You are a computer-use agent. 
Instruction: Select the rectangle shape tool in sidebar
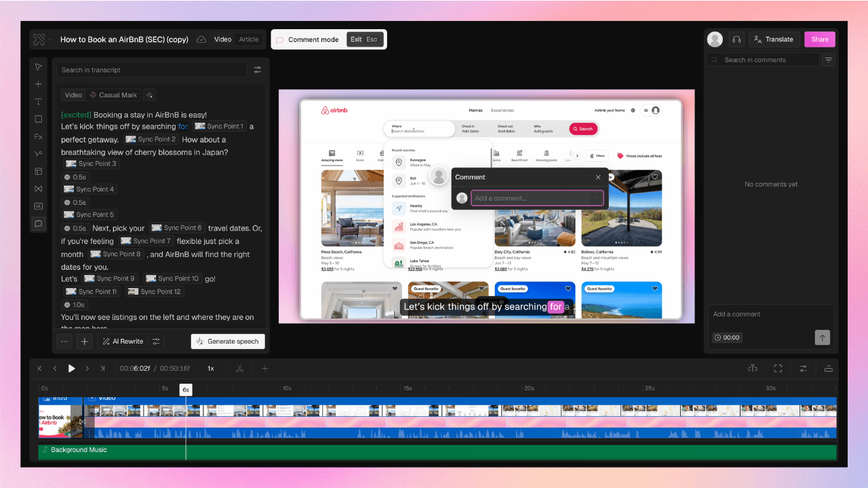coord(39,119)
